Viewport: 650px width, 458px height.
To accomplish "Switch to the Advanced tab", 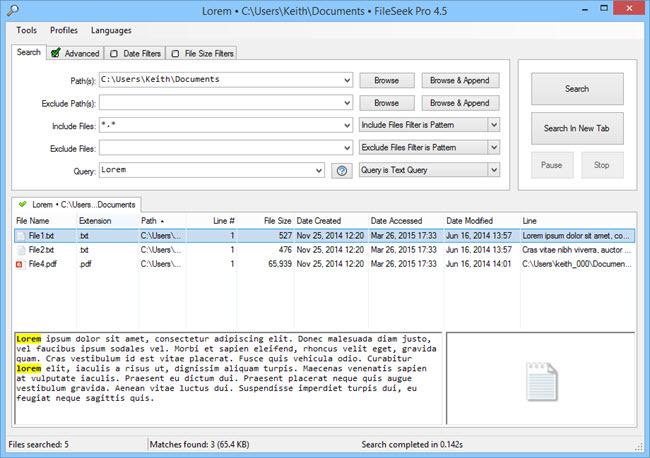I will tap(75, 53).
